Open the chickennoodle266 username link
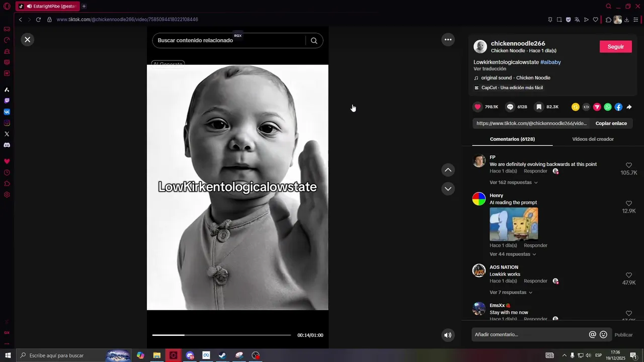The height and width of the screenshot is (362, 644). (518, 43)
